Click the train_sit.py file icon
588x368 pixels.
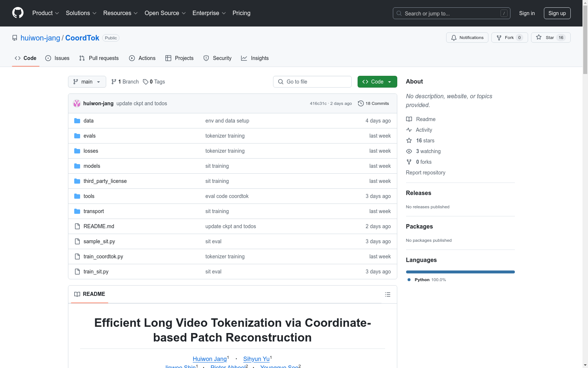(77, 272)
